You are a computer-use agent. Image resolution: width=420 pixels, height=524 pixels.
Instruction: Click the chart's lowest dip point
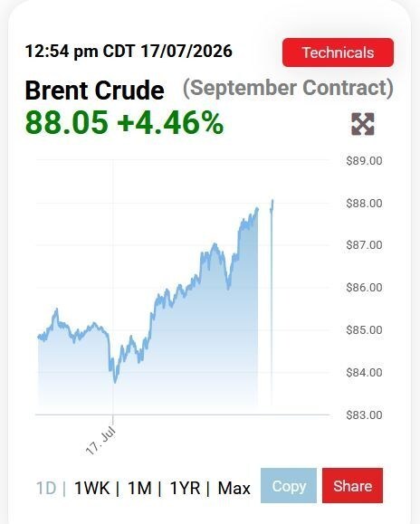[x=115, y=381]
